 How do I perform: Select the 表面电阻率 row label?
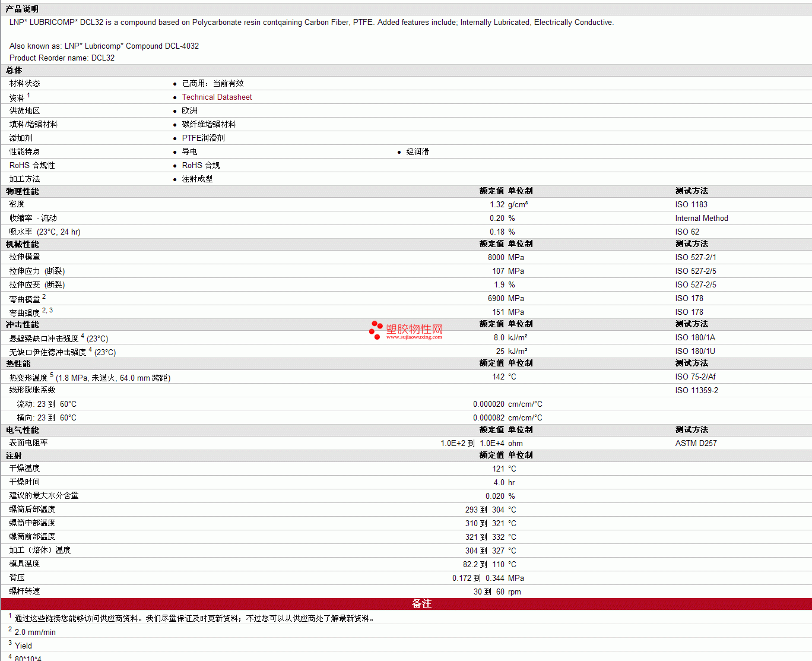pos(28,442)
